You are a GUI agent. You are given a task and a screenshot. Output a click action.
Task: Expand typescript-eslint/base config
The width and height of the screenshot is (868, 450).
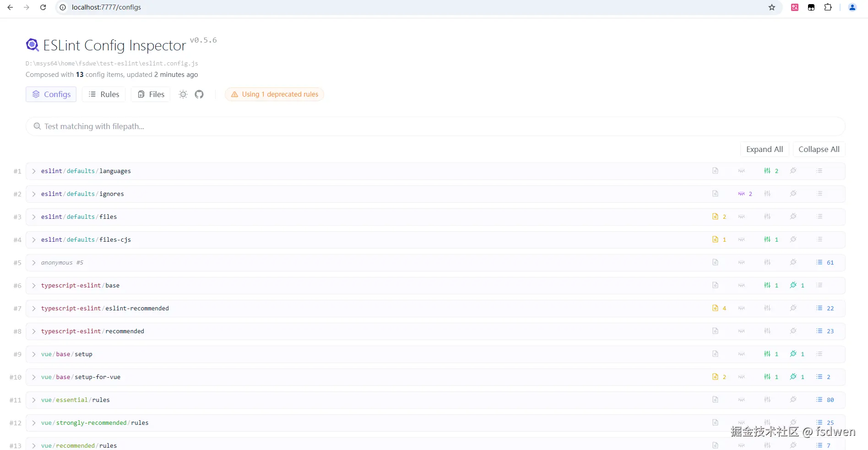[x=34, y=285]
